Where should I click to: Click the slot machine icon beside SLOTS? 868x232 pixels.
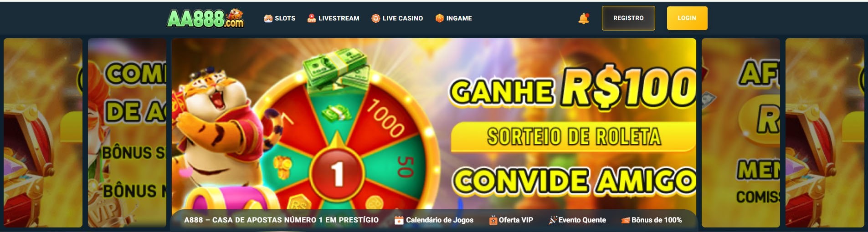[x=268, y=18]
